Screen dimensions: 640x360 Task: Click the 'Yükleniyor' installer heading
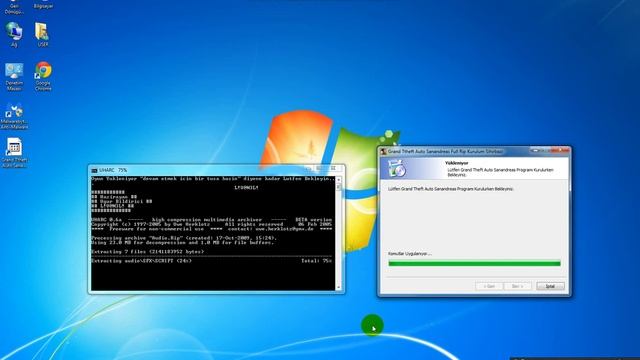[456, 163]
